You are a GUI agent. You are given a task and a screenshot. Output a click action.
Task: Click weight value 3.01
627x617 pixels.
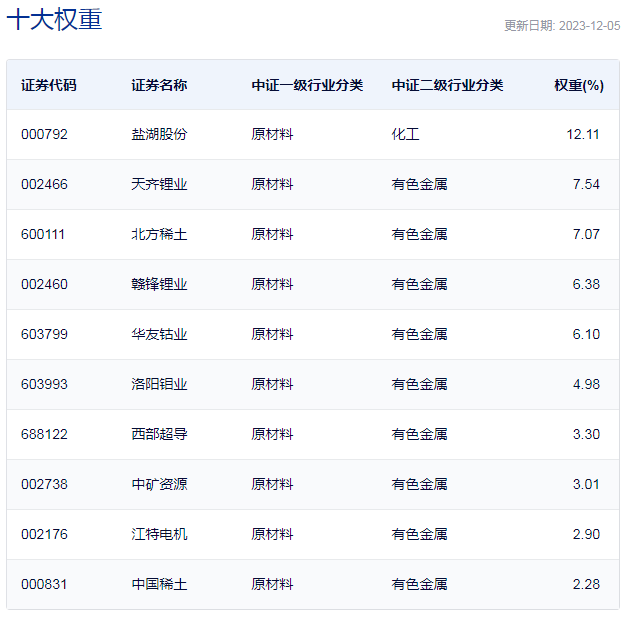click(x=586, y=484)
